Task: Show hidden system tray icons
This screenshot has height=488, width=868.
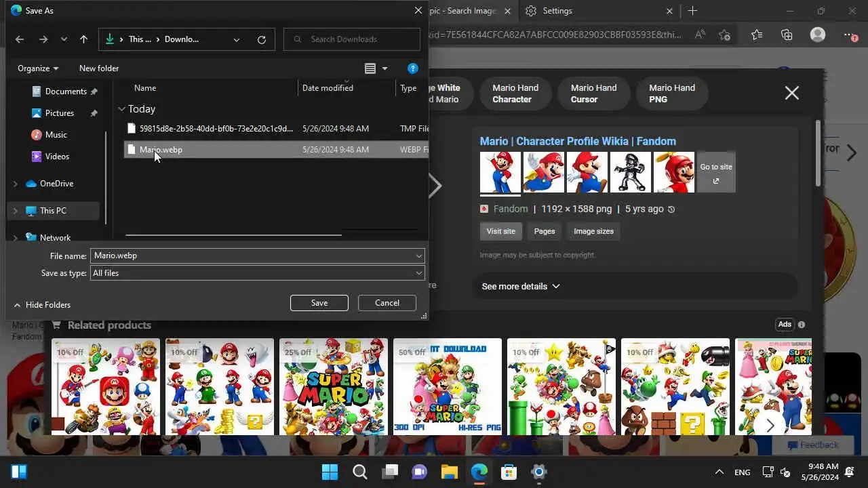Action: click(x=719, y=472)
